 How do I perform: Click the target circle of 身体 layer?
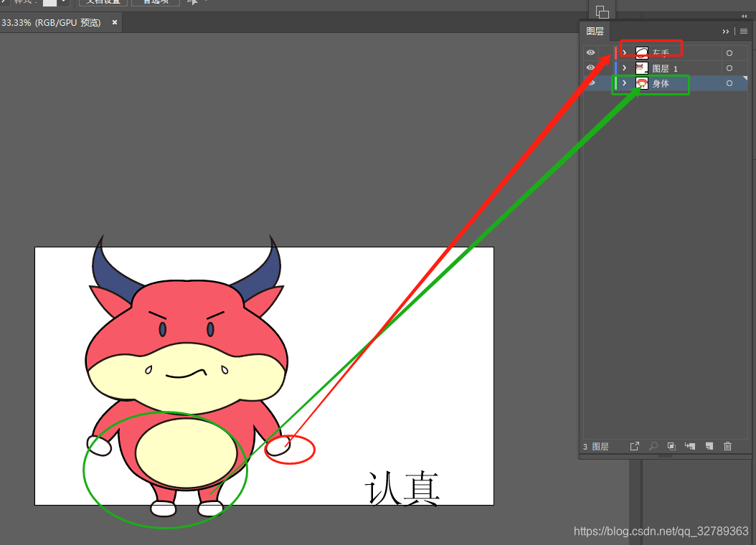coord(729,83)
